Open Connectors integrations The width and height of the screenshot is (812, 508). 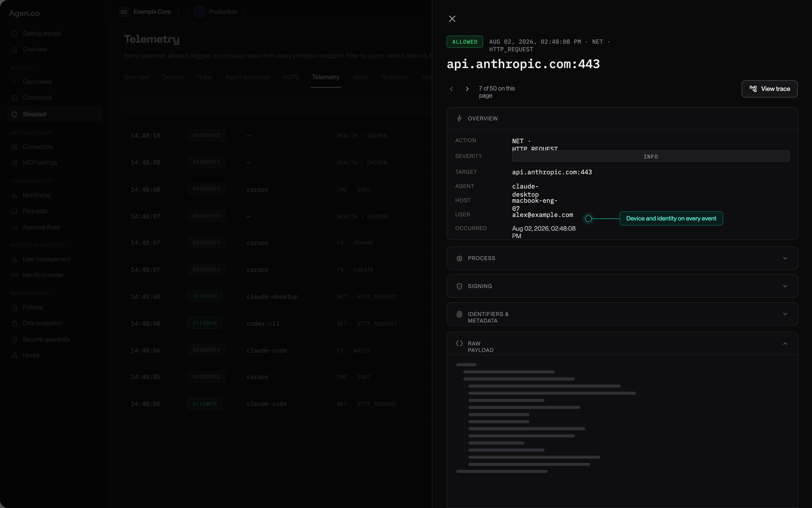[x=38, y=147]
